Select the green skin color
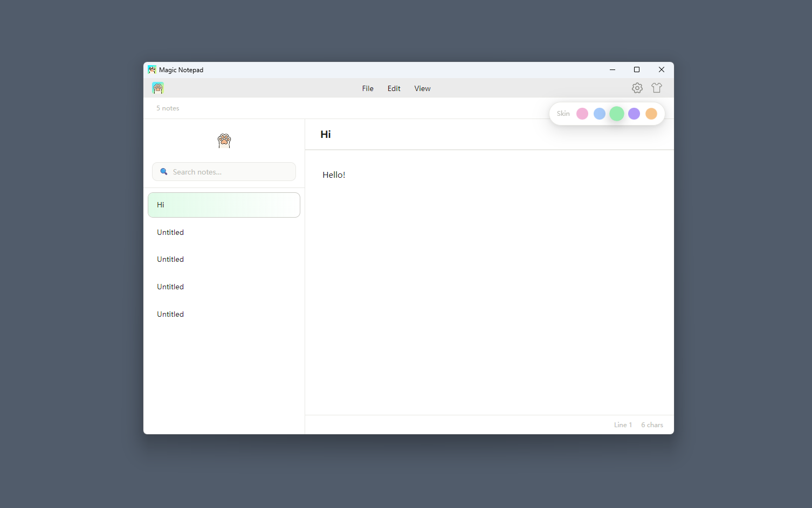812x508 pixels. 617,114
